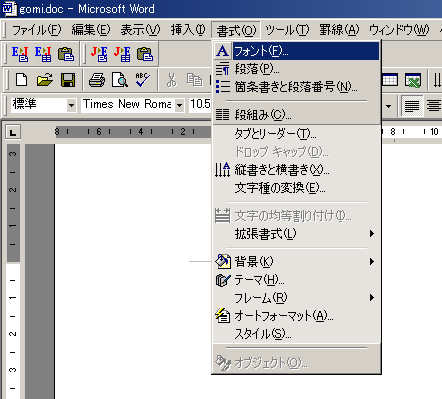Click the greyed 文字の均等割り付け(I)... entry
Viewport: 442px width, 399px height.
[x=296, y=216]
